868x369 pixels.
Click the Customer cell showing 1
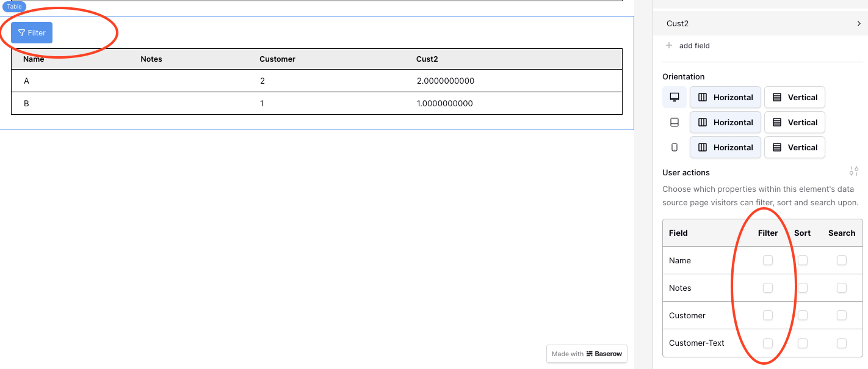tap(262, 104)
